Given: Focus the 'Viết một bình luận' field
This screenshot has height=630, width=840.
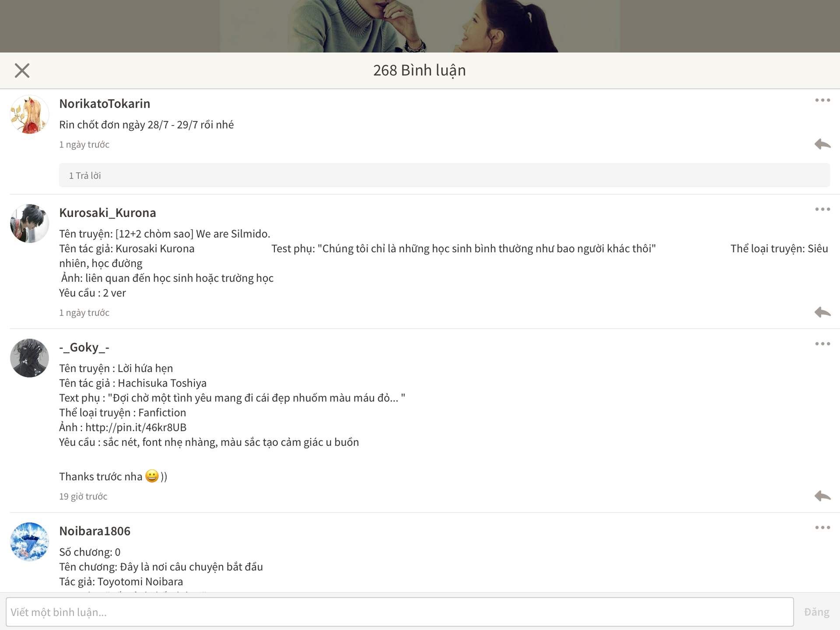Looking at the screenshot, I should 399,612.
